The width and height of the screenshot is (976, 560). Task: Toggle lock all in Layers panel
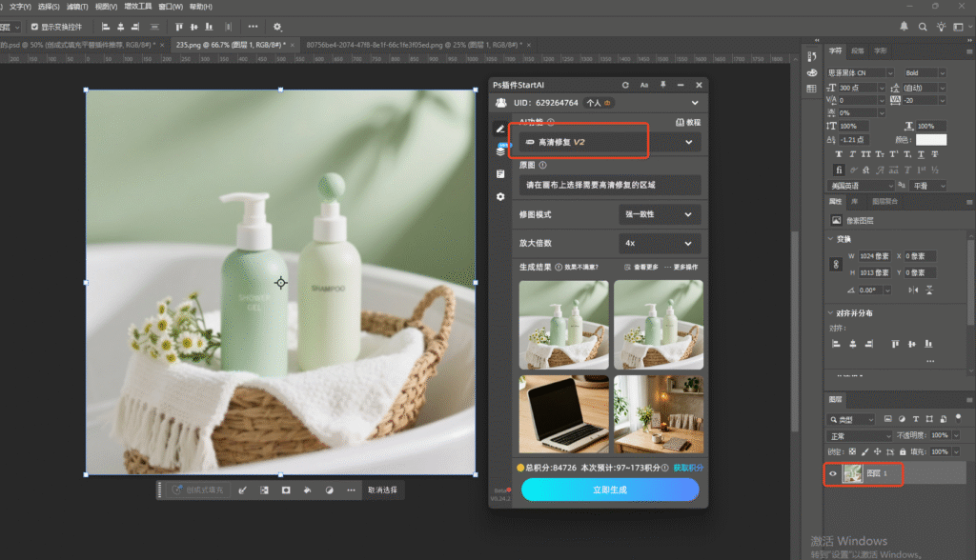(x=903, y=451)
